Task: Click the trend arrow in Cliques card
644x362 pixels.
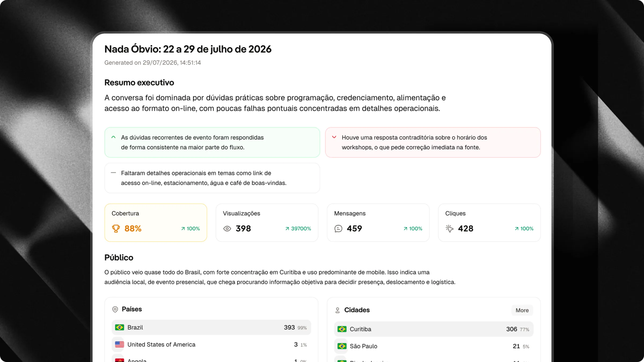Action: (517, 229)
